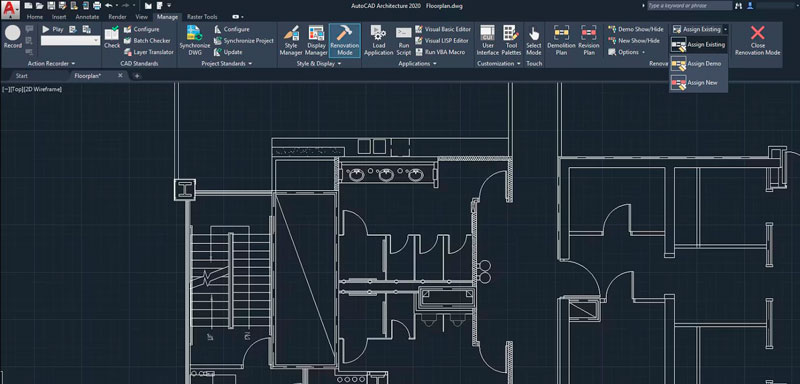Switch to the View ribbon tab
Viewport: 800px width, 384px height.
click(142, 17)
